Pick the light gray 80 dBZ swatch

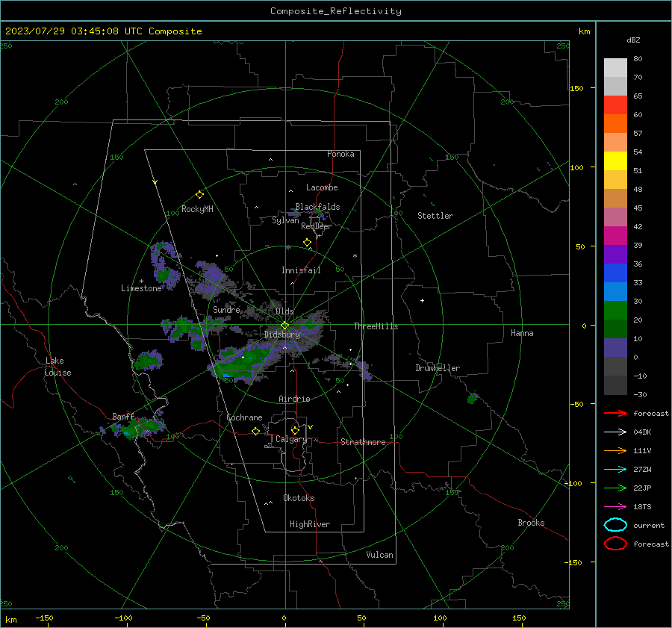pos(615,67)
